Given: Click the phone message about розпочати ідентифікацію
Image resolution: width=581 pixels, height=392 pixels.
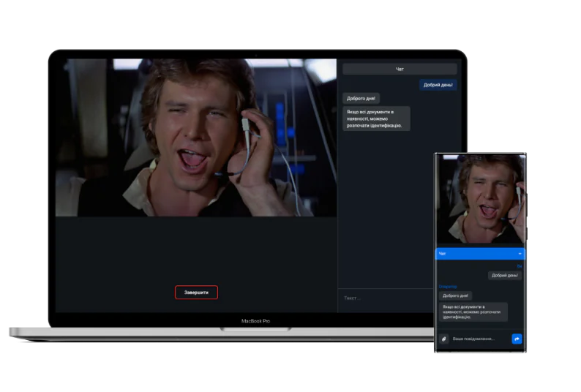Looking at the screenshot, I should coord(473,312).
